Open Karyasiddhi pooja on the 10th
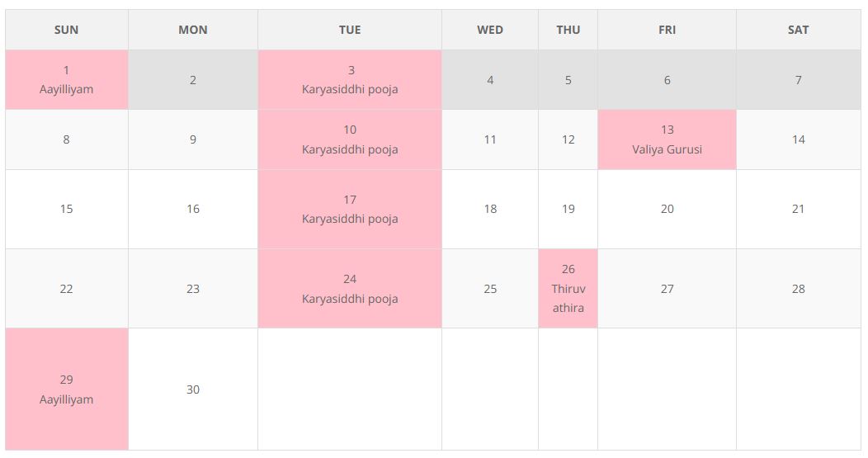 (x=350, y=149)
